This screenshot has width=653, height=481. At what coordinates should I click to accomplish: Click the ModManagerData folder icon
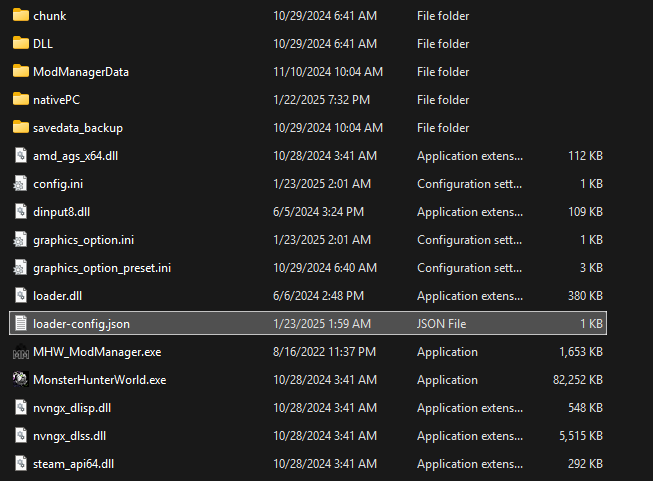click(21, 72)
